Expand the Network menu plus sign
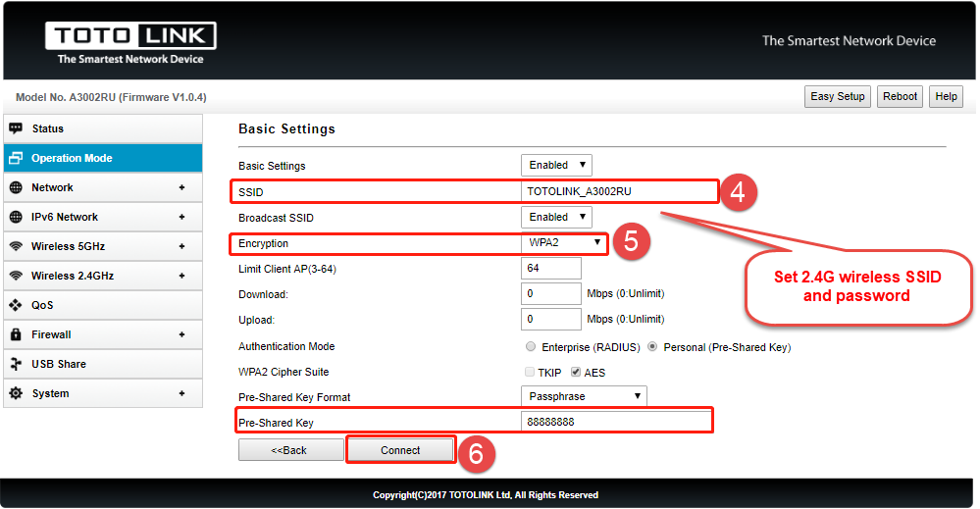980x509 pixels. point(181,187)
